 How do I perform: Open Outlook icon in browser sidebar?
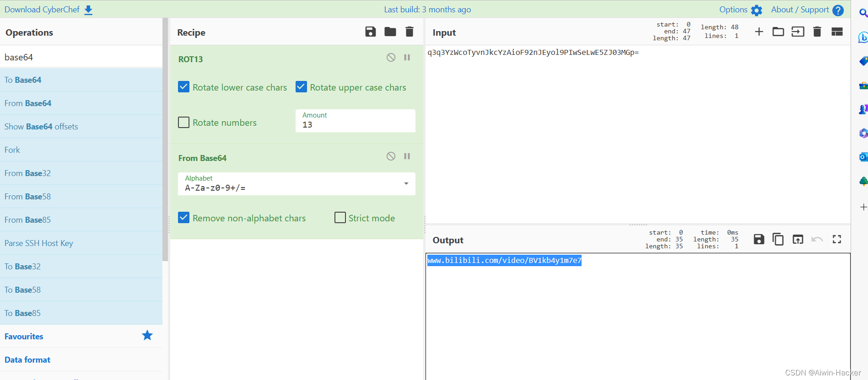(863, 157)
